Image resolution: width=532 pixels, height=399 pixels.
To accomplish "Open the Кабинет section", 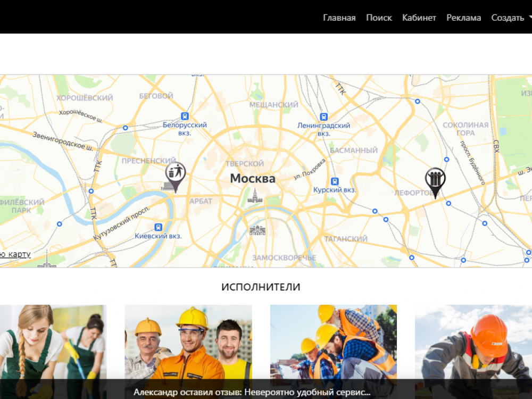I will [419, 18].
